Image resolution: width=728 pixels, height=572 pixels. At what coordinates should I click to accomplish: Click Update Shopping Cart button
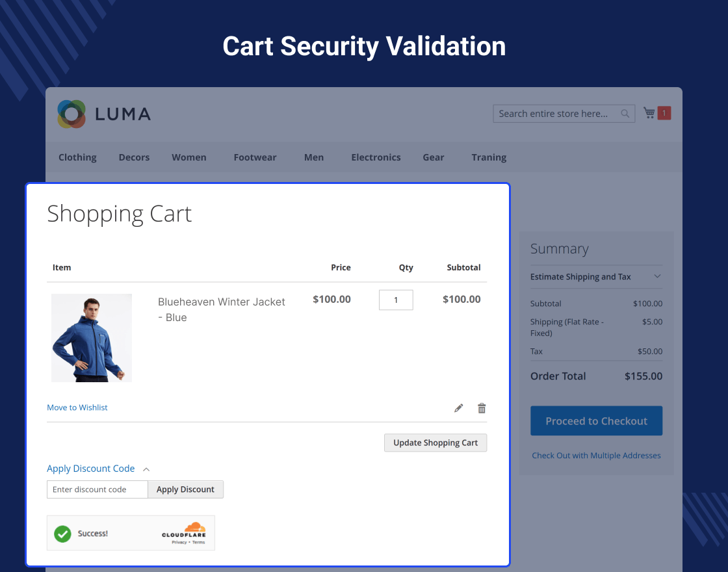[435, 443]
